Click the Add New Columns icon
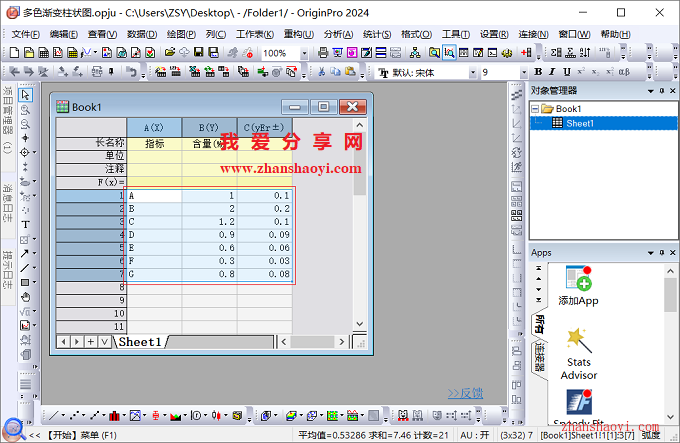Viewport: 680px width, 443px height. click(526, 53)
